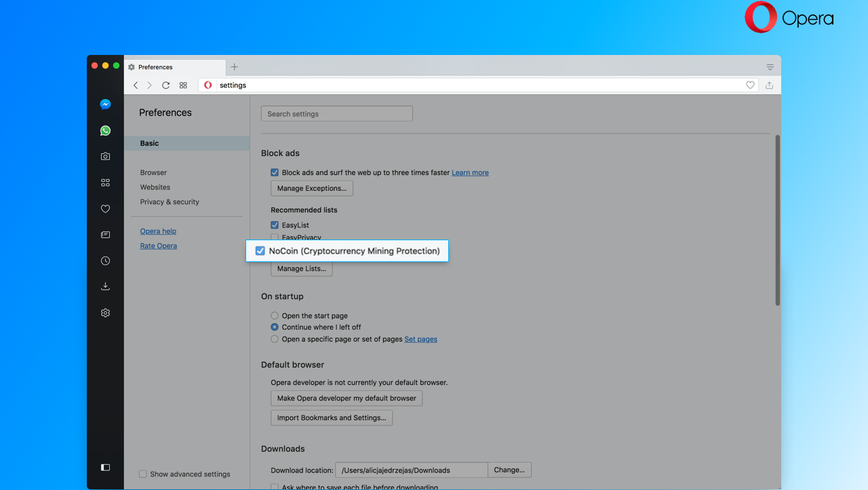The image size is (868, 490).
Task: Uncheck the EasyList checkbox
Action: tap(275, 225)
